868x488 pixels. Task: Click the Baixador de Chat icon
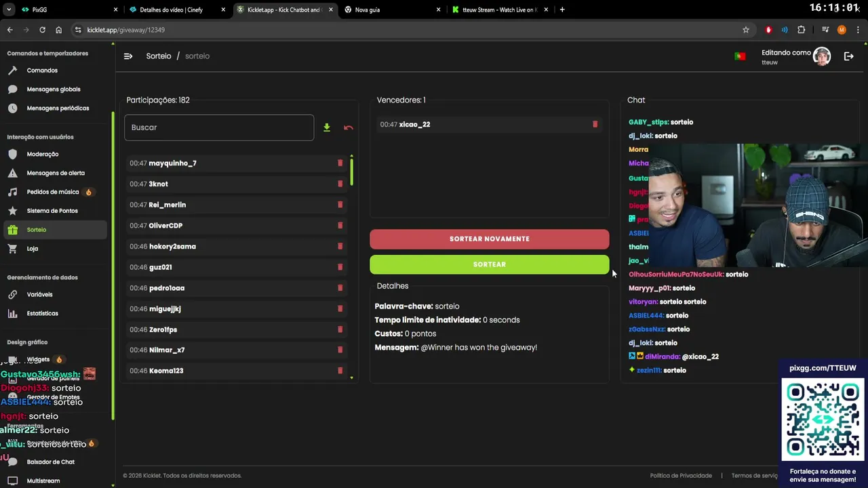pyautogui.click(x=12, y=462)
